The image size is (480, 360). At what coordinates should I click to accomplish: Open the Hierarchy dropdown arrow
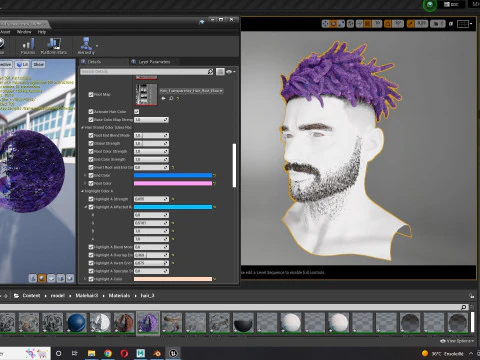(x=97, y=46)
